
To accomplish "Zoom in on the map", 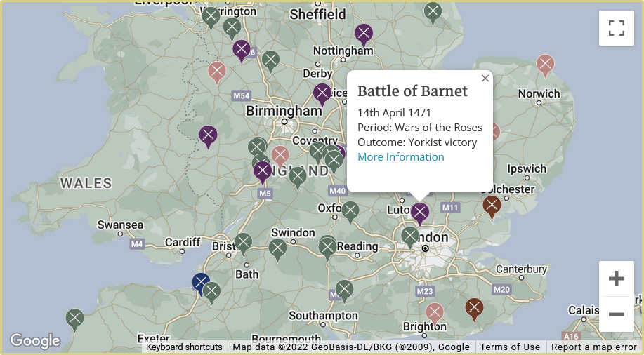I will (x=617, y=279).
